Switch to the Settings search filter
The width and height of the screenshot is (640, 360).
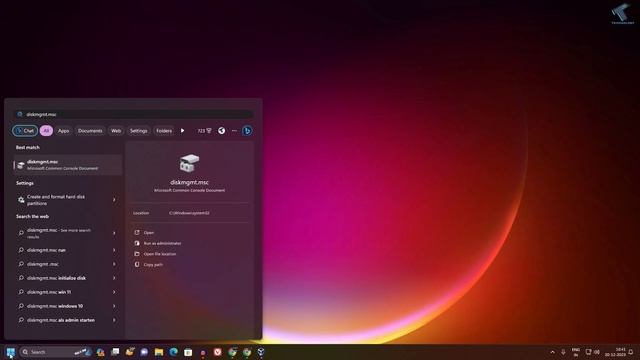click(x=138, y=131)
